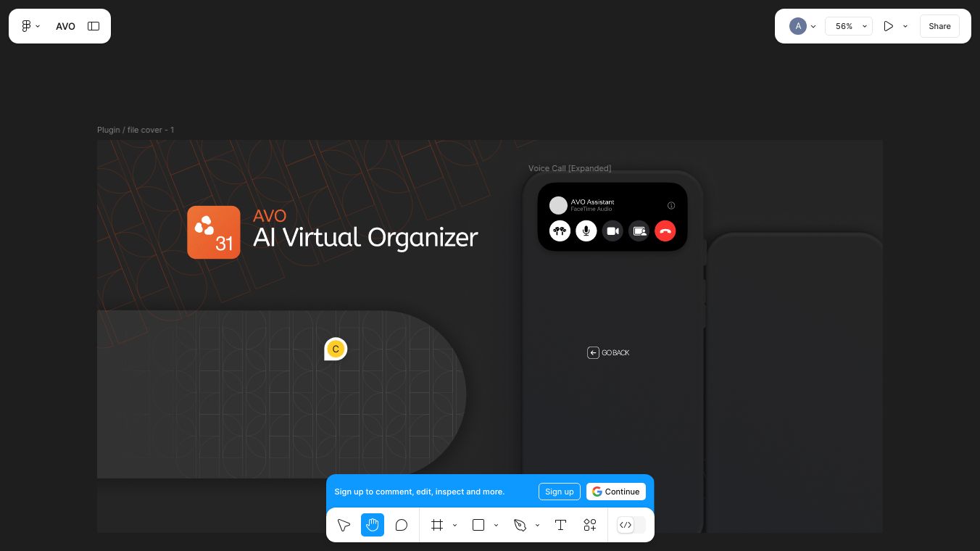Image resolution: width=980 pixels, height=551 pixels.
Task: Expand the presentation options chevron
Action: tap(905, 26)
